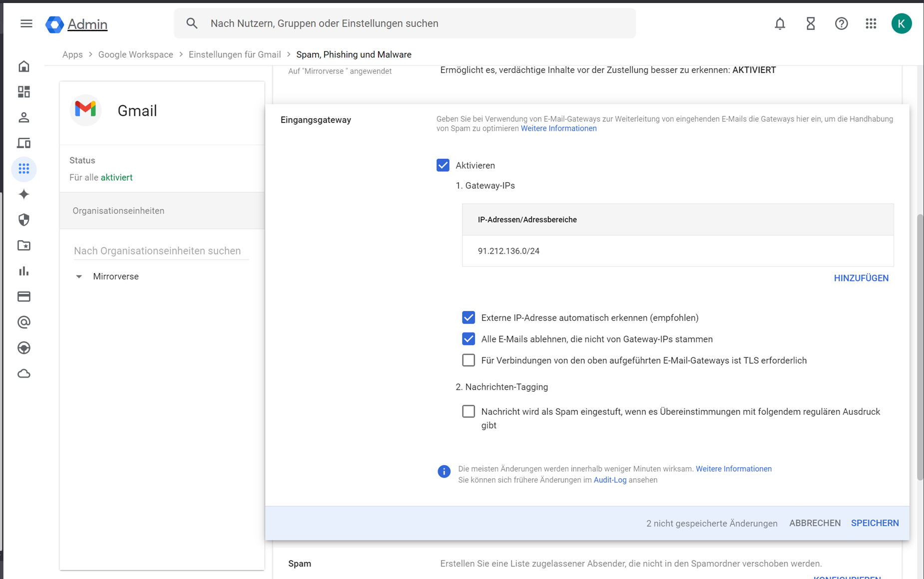Open the Google apps grid launcher

pos(871,23)
